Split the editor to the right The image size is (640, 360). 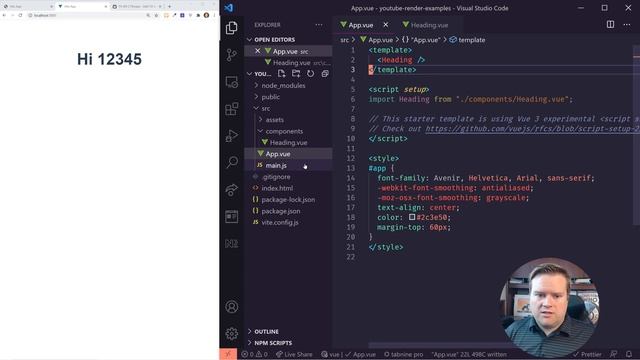click(610, 24)
